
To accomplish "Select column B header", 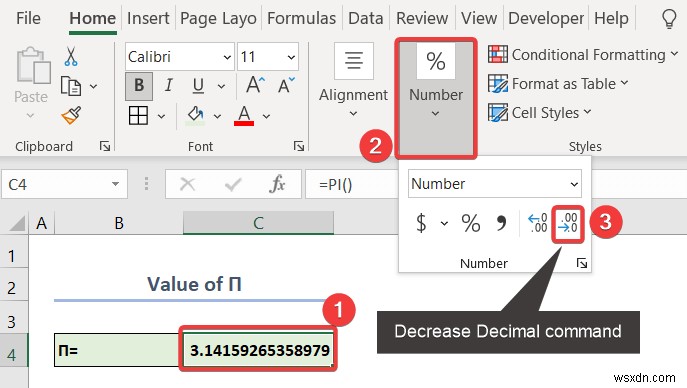I will coord(119,223).
